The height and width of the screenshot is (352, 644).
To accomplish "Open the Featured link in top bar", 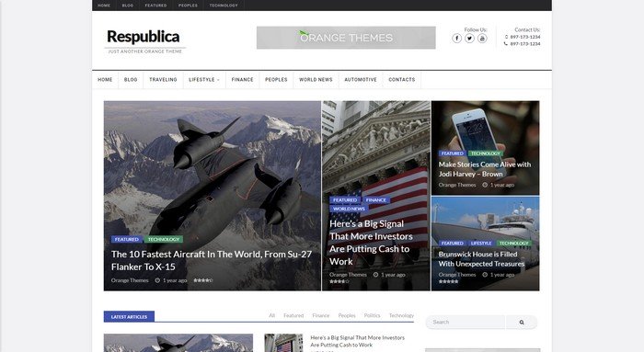I will (155, 6).
